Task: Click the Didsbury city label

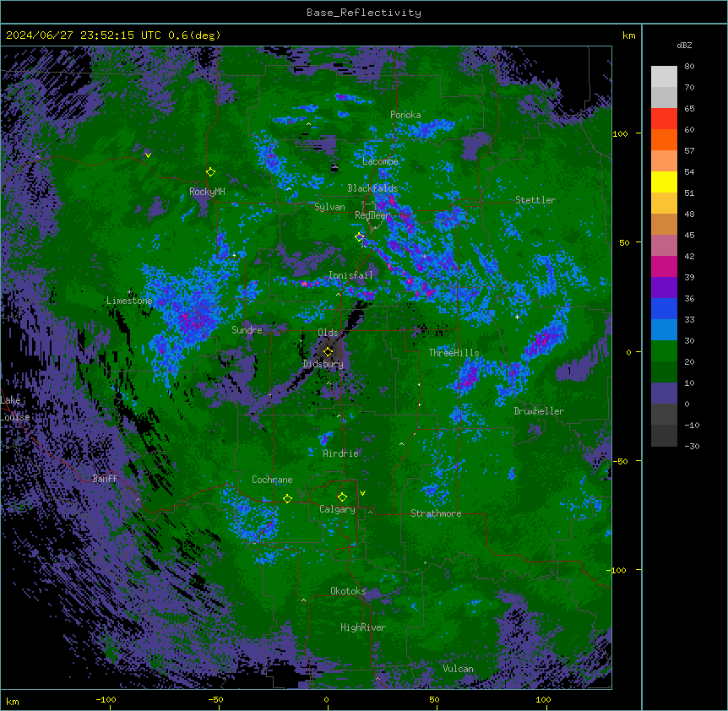Action: point(323,364)
